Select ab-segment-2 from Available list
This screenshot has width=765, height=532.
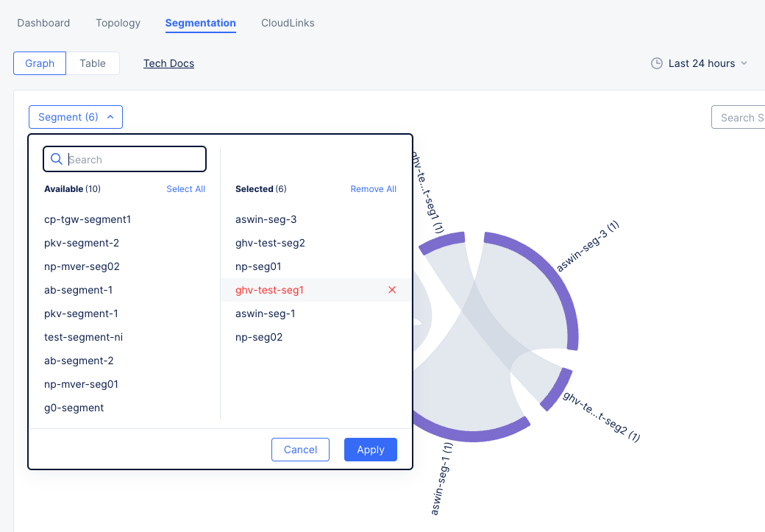pos(79,361)
